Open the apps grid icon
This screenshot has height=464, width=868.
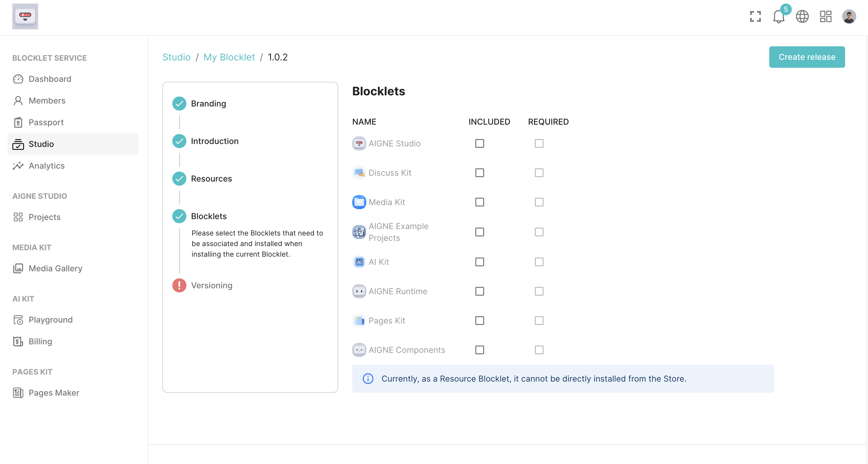tap(826, 16)
